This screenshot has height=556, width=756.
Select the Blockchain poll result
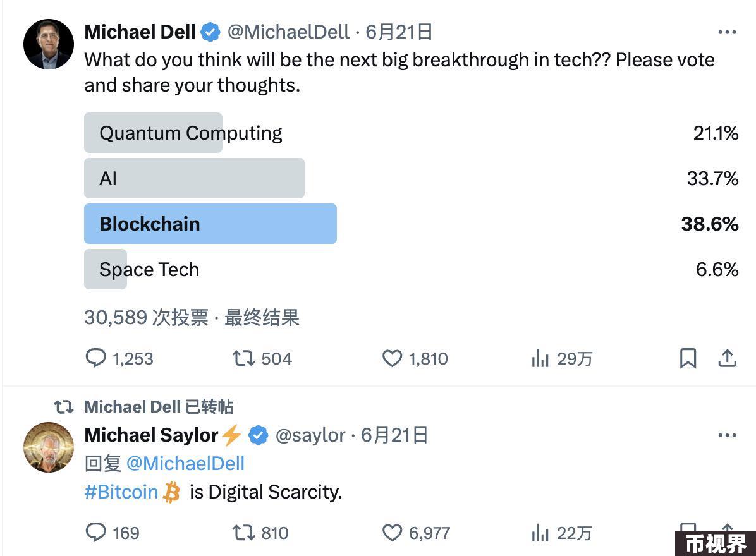[x=412, y=224]
